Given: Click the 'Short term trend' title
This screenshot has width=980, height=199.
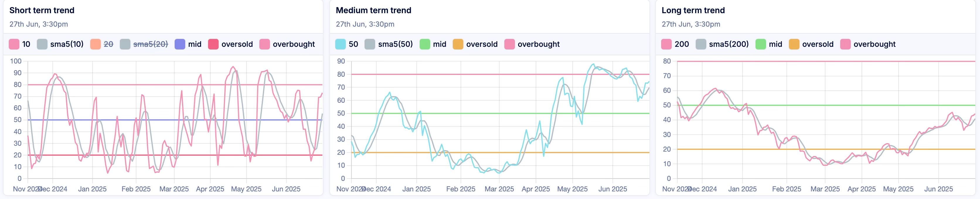Looking at the screenshot, I should [42, 10].
